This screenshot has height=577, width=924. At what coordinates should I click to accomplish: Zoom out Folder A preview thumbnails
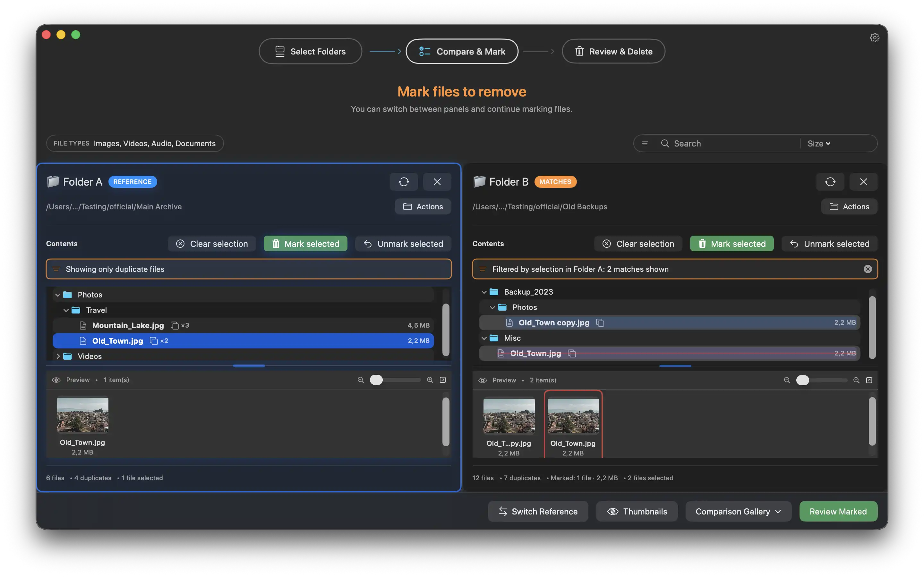360,380
